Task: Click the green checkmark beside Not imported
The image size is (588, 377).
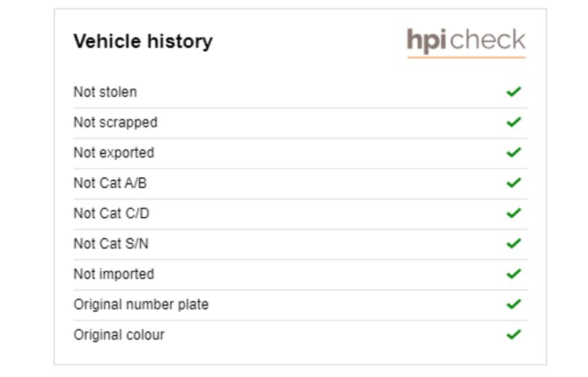Action: coord(514,274)
